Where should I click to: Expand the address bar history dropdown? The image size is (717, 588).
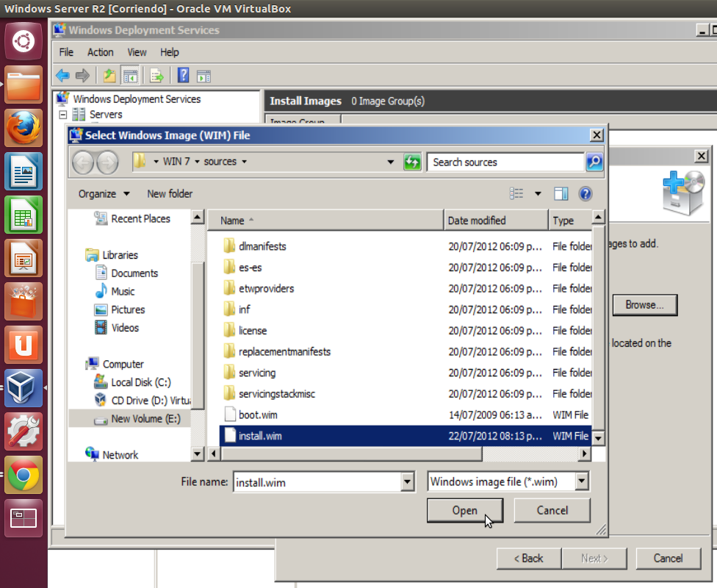coord(391,162)
